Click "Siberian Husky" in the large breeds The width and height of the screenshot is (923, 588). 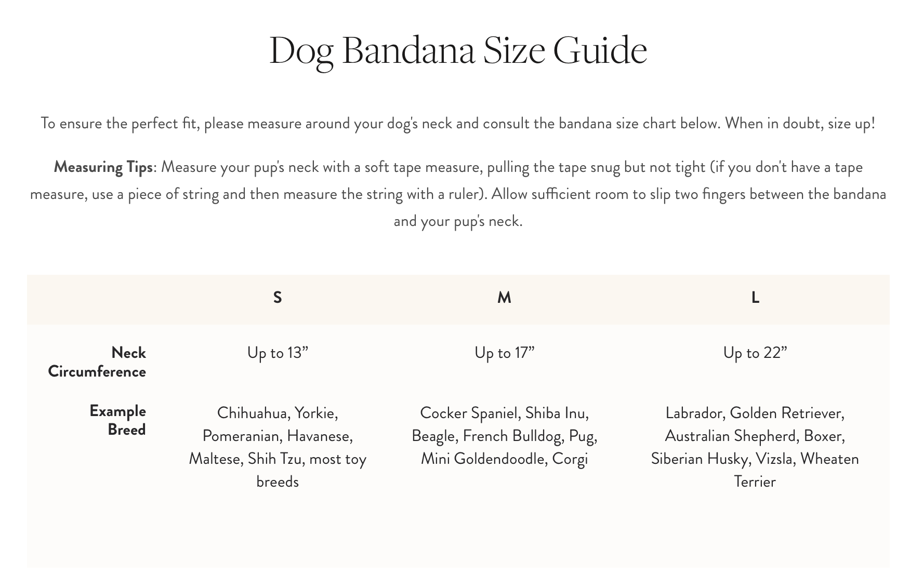tap(699, 459)
